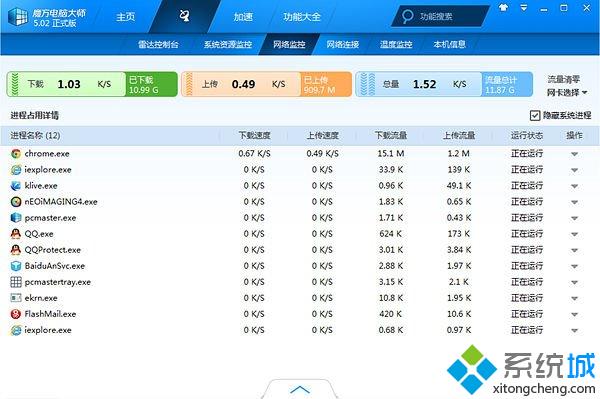Open 温度监控 sub-tab
600x399 pixels.
point(396,44)
